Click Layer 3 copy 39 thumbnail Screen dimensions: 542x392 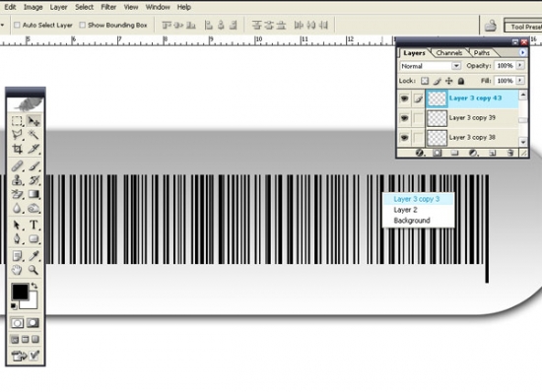coord(437,118)
